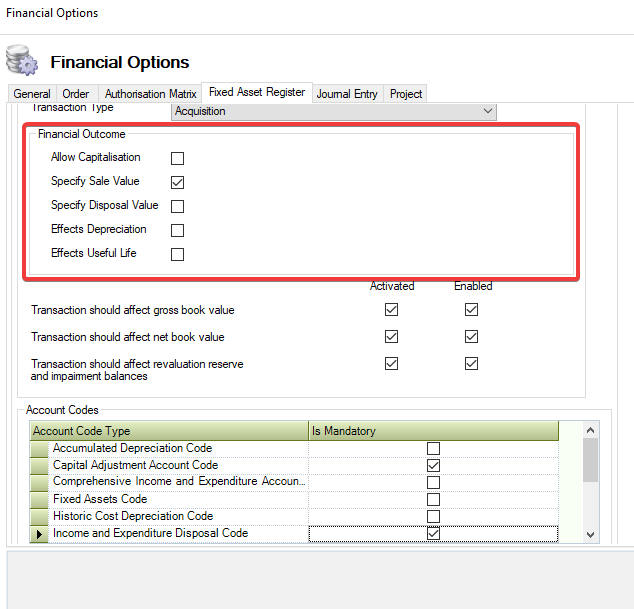The width and height of the screenshot is (634, 609).
Task: Go to the Journal Entry tab
Action: click(347, 94)
